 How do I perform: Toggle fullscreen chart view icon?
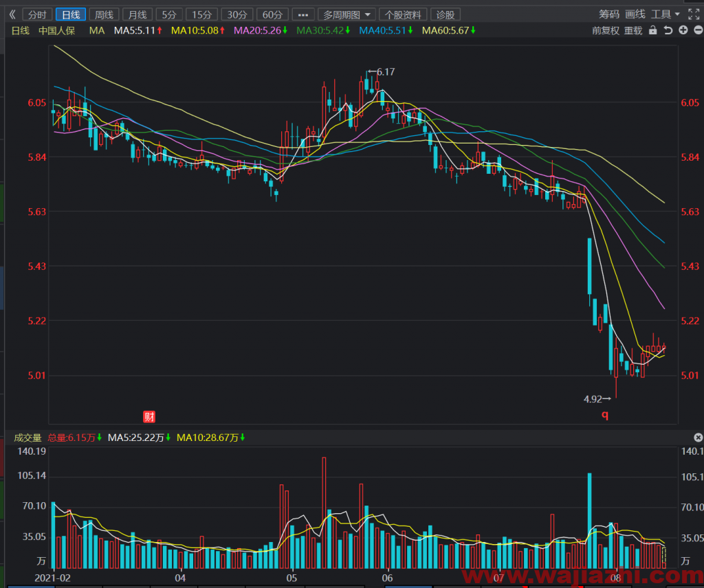point(694,14)
